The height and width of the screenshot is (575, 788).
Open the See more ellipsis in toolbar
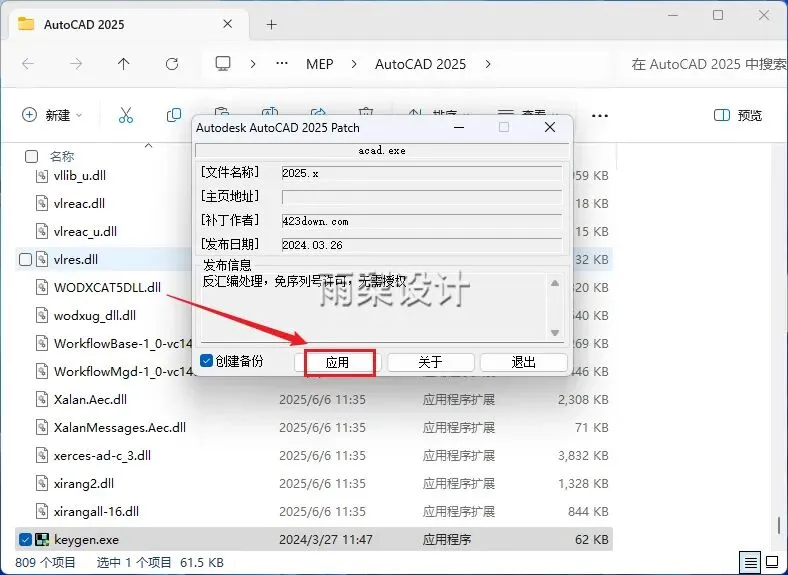click(600, 116)
